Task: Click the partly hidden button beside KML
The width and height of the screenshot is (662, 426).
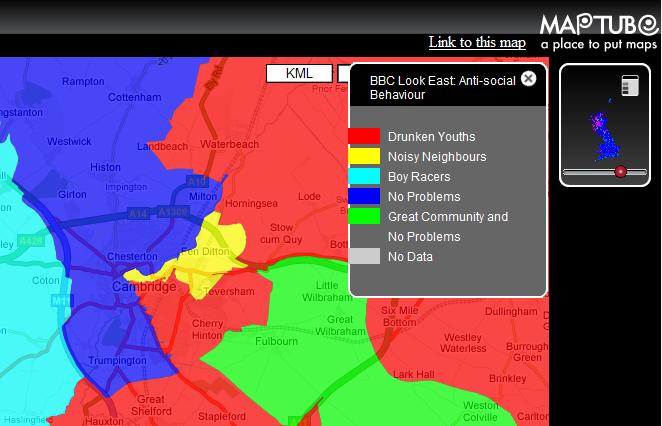Action: pos(344,73)
